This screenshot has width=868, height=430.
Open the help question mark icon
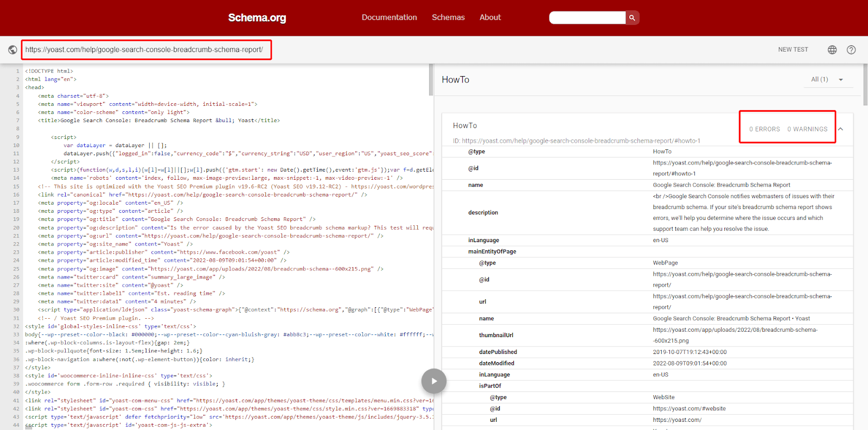tap(851, 50)
